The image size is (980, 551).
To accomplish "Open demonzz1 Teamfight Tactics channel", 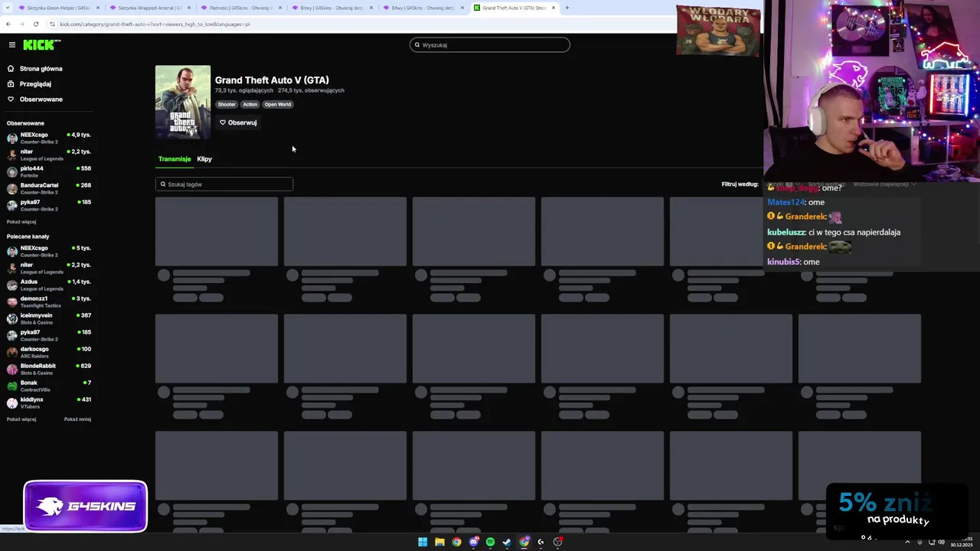I will [49, 302].
